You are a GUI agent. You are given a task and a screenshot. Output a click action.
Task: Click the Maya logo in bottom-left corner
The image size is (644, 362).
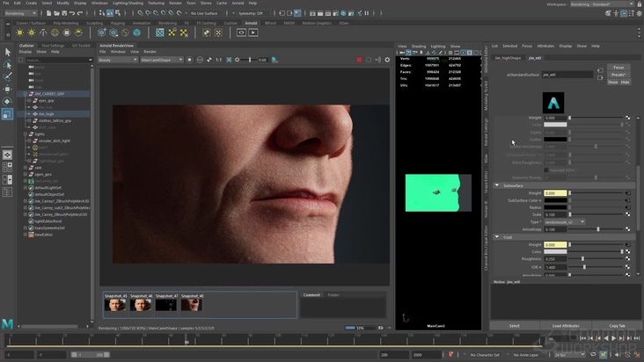pos(7,324)
